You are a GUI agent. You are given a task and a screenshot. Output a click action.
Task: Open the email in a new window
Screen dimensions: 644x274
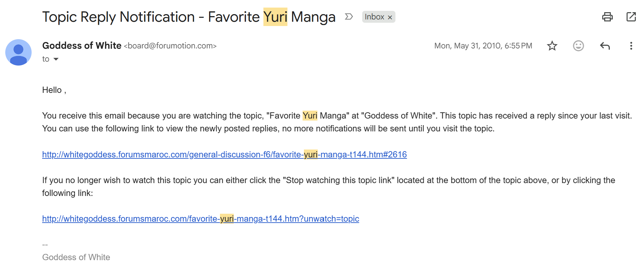pos(631,17)
